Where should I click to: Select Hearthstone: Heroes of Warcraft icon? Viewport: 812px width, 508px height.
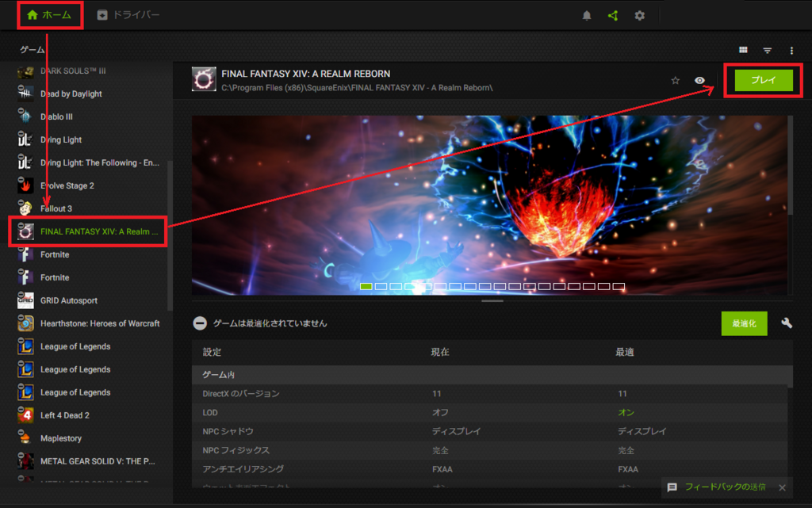(25, 323)
